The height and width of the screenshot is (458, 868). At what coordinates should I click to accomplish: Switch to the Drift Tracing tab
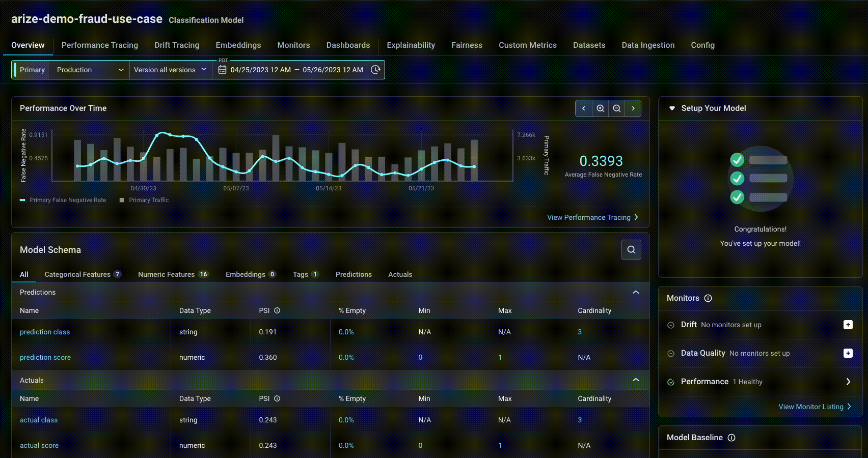(177, 45)
